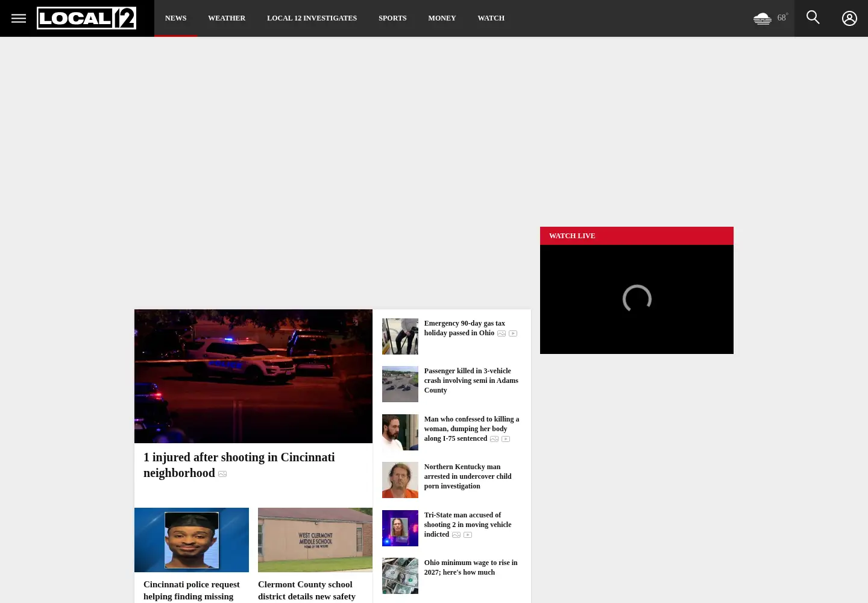
Task: Open the NEWS menu
Action: click(175, 18)
